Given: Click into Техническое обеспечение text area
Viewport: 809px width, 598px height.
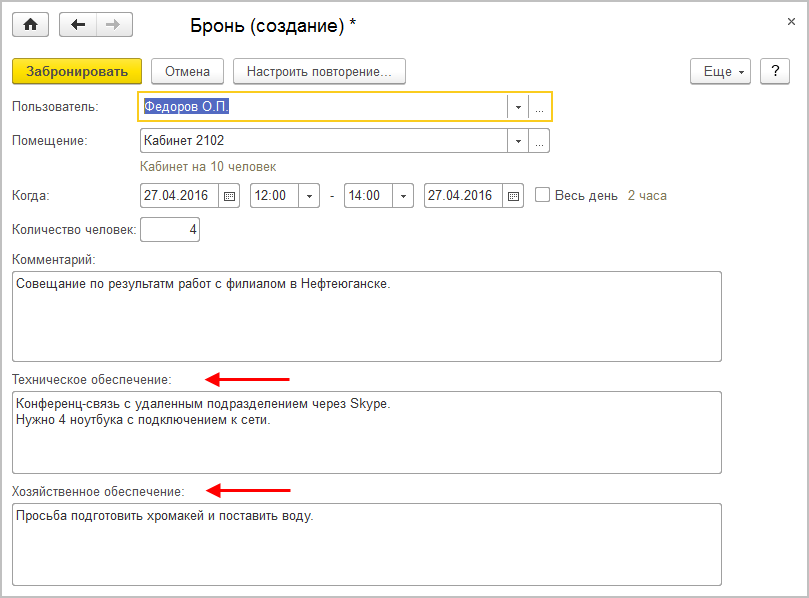Looking at the screenshot, I should click(367, 432).
